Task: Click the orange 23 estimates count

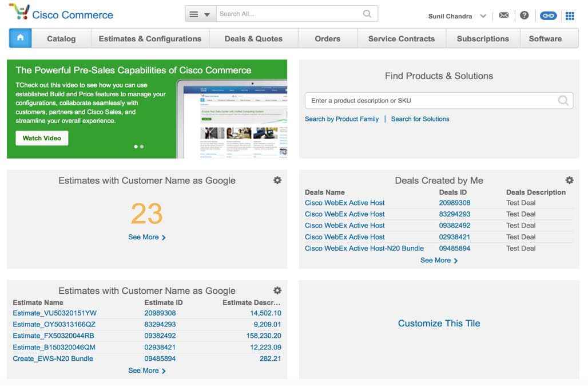Action: (x=146, y=214)
